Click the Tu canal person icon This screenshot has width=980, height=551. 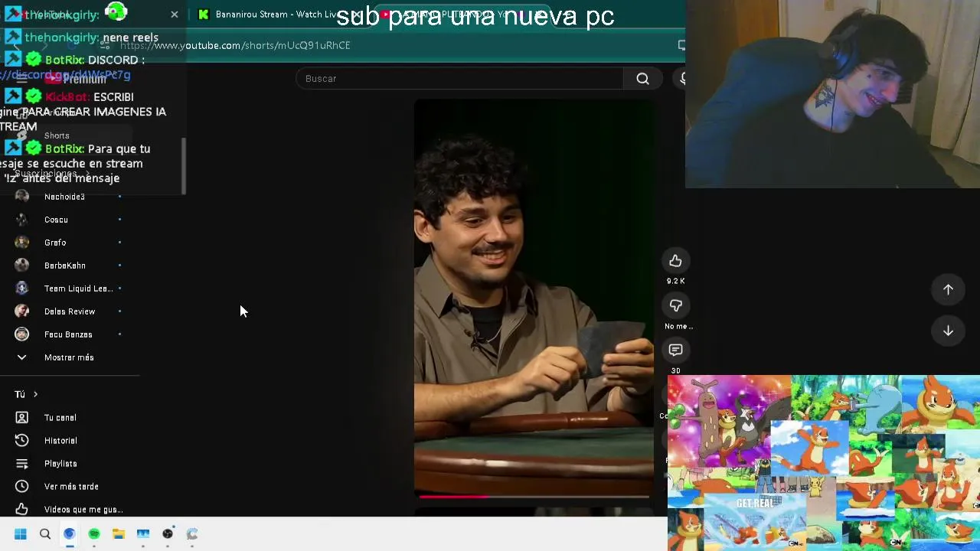(21, 418)
